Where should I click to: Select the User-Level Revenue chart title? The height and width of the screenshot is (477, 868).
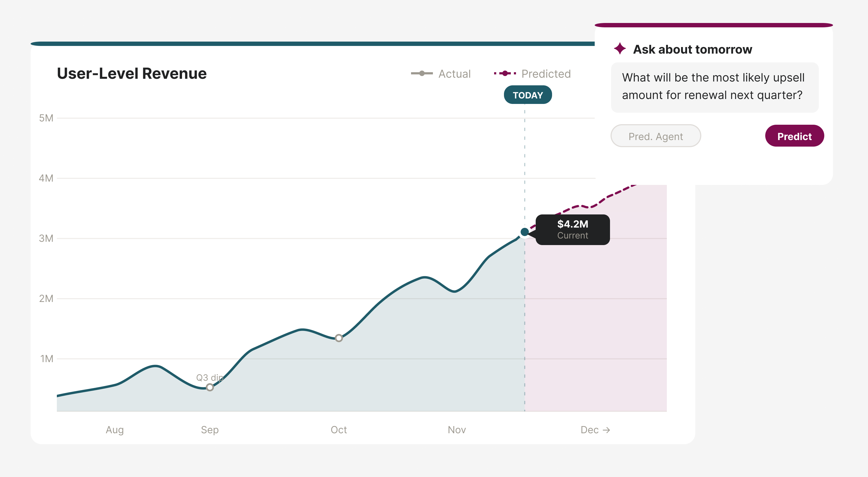(132, 74)
